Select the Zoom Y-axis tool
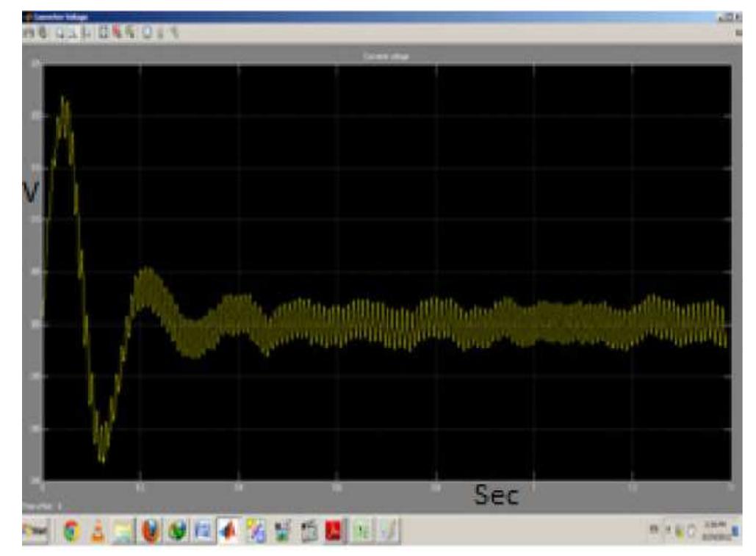The image size is (756, 556). pyautogui.click(x=86, y=32)
